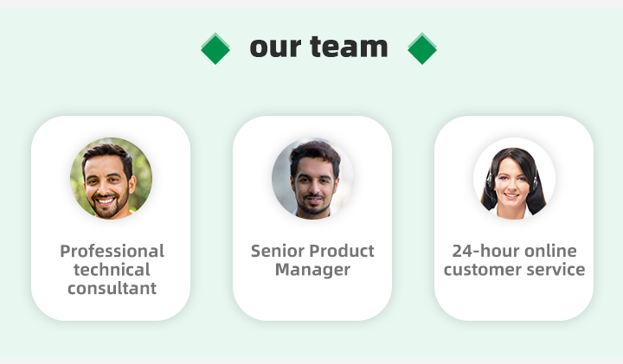Click the 'service' word in third card

pyautogui.click(x=555, y=270)
